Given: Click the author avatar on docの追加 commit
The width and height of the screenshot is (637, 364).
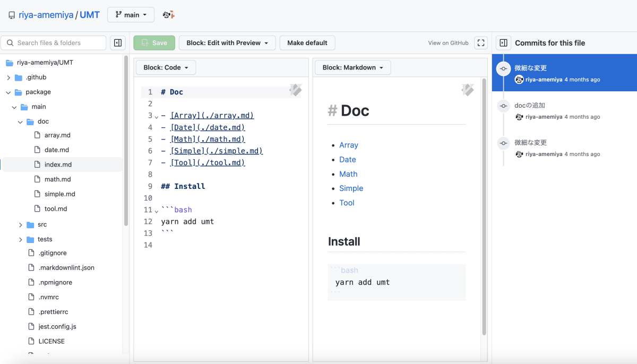Looking at the screenshot, I should click(519, 117).
